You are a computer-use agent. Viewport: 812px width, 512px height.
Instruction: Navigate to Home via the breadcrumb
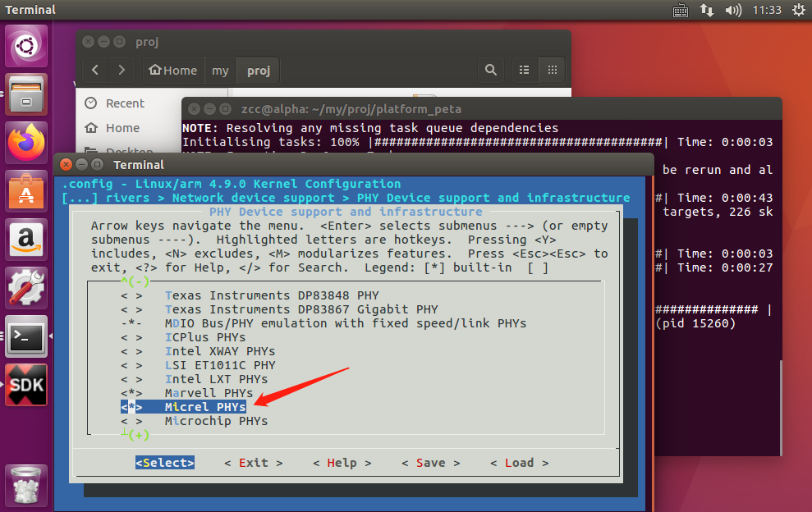(x=172, y=70)
